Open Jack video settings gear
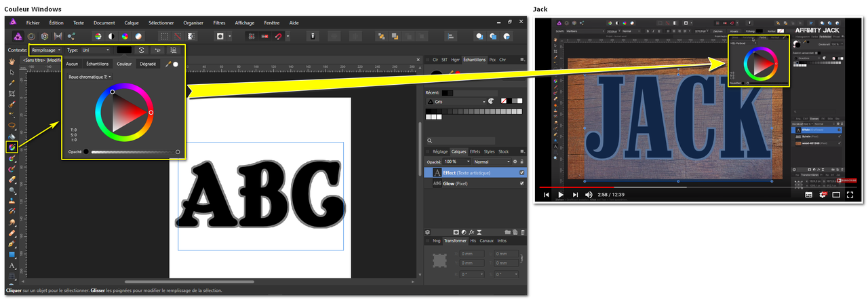This screenshot has height=300, width=868. click(x=823, y=195)
